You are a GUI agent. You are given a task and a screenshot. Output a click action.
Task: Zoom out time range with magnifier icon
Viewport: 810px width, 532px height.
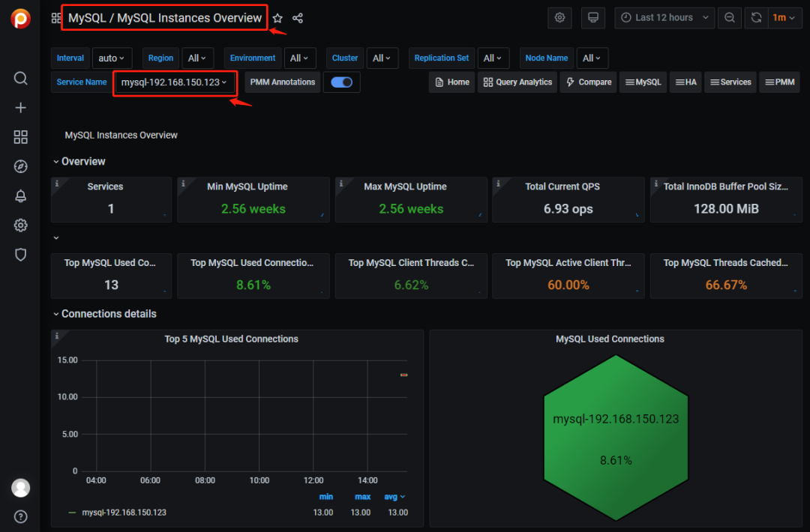[730, 17]
